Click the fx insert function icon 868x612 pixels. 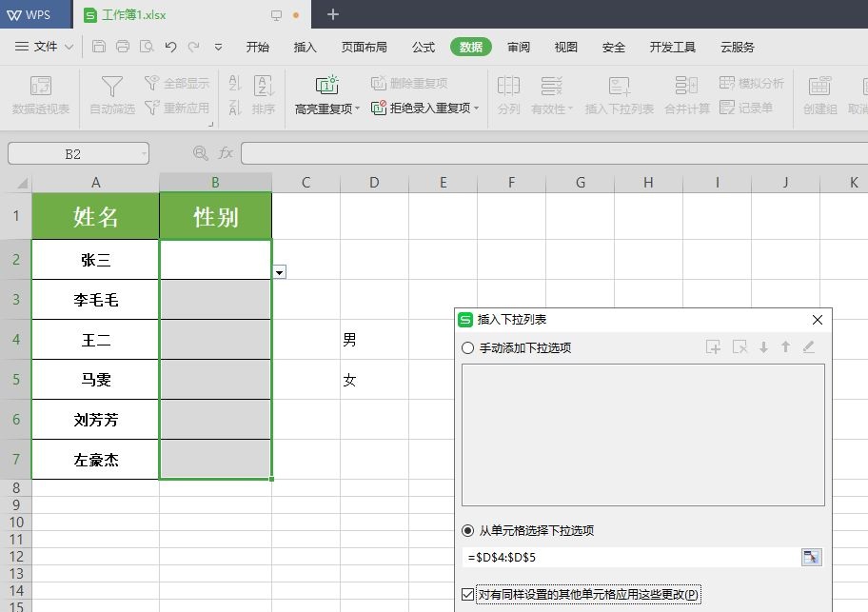(226, 153)
